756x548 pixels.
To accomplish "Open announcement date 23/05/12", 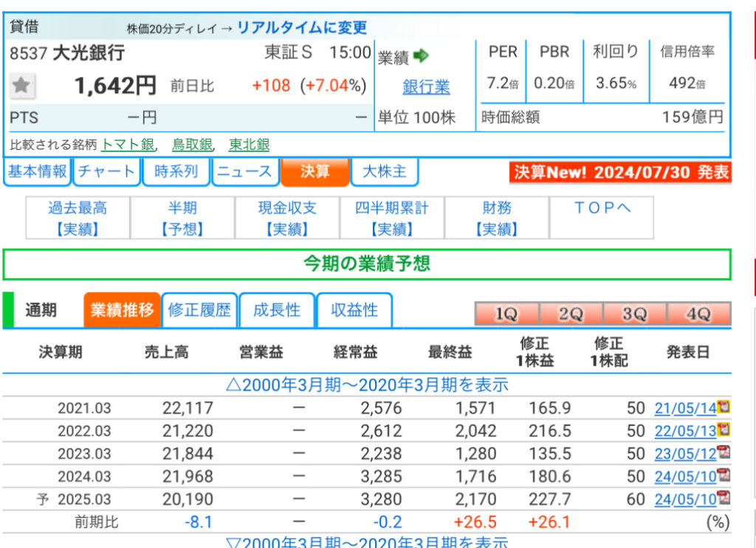I will (x=685, y=454).
